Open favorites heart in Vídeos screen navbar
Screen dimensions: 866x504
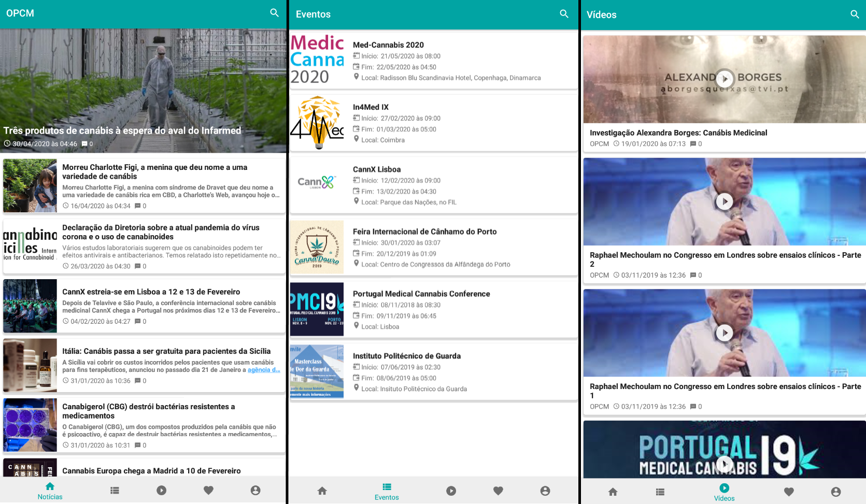click(789, 492)
